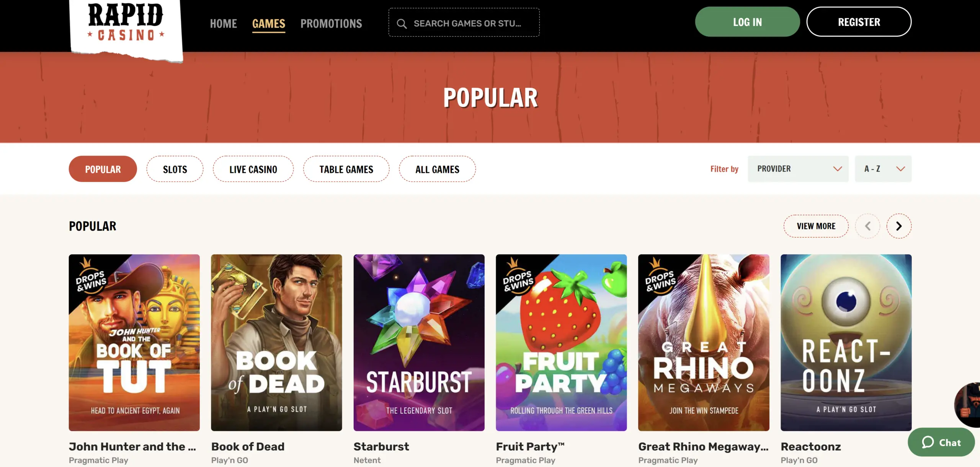Click the search magnifier icon

(x=402, y=24)
